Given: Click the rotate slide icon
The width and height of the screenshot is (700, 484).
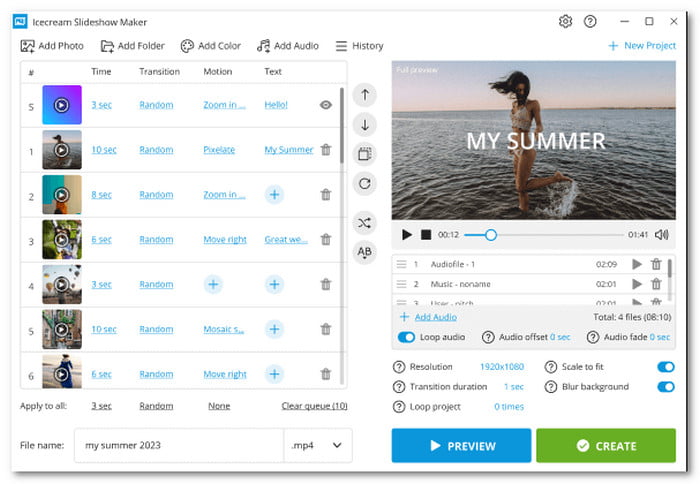Looking at the screenshot, I should coord(365,184).
